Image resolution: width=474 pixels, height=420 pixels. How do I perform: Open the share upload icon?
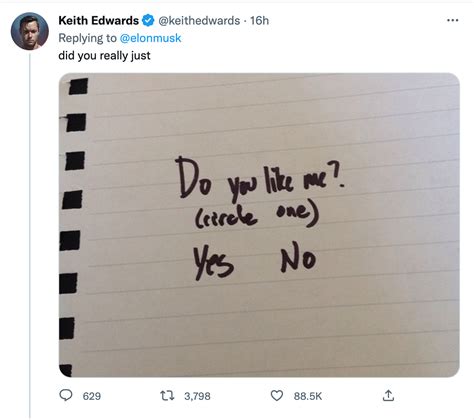(388, 396)
